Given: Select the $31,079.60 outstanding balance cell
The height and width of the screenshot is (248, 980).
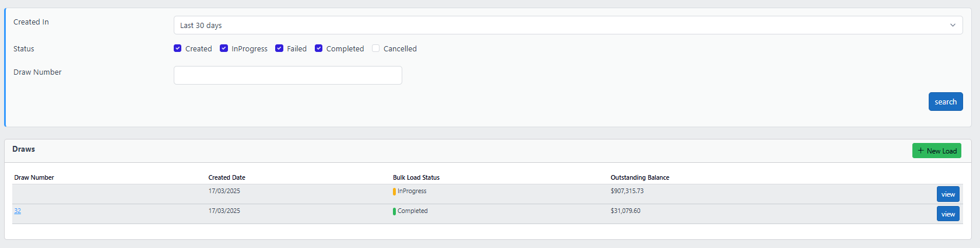Looking at the screenshot, I should click(626, 211).
